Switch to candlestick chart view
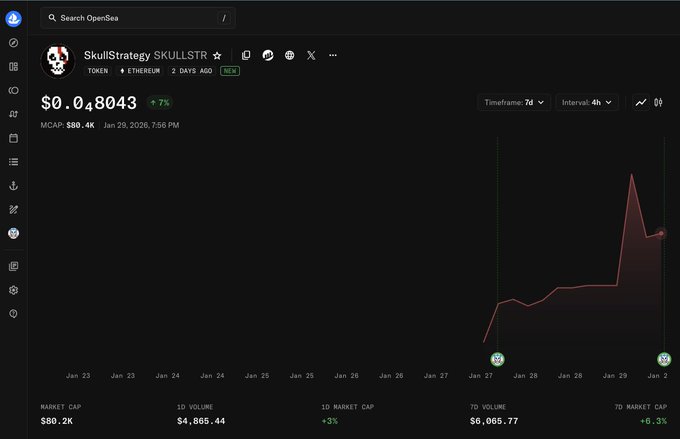This screenshot has height=439, width=680. (658, 102)
